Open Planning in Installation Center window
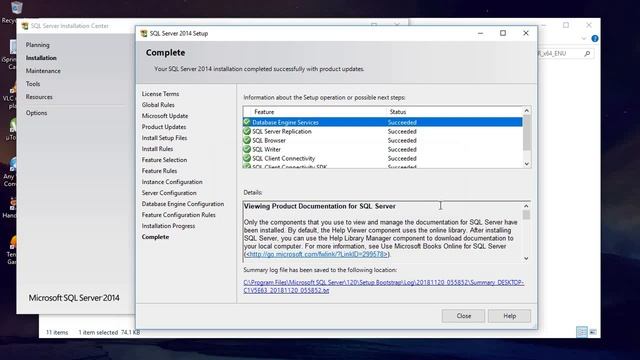The image size is (640, 360). [38, 45]
